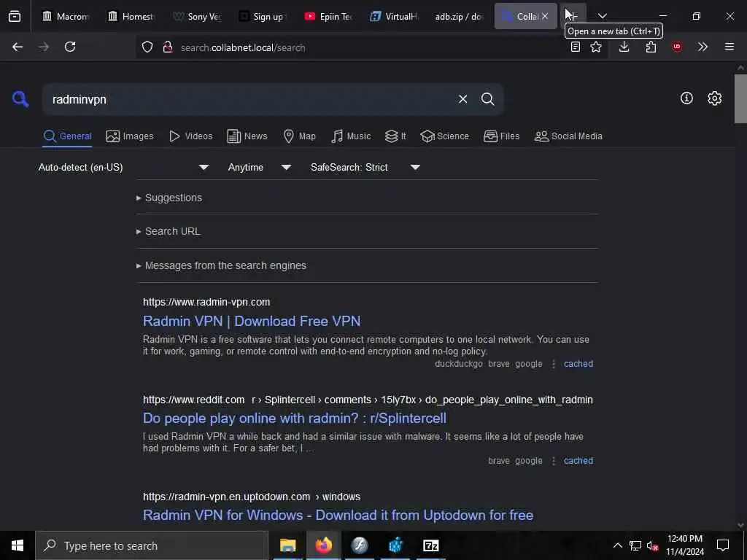Screen dimensions: 747x560
Task: Switch to the Sign up tab
Action: [x=263, y=16]
